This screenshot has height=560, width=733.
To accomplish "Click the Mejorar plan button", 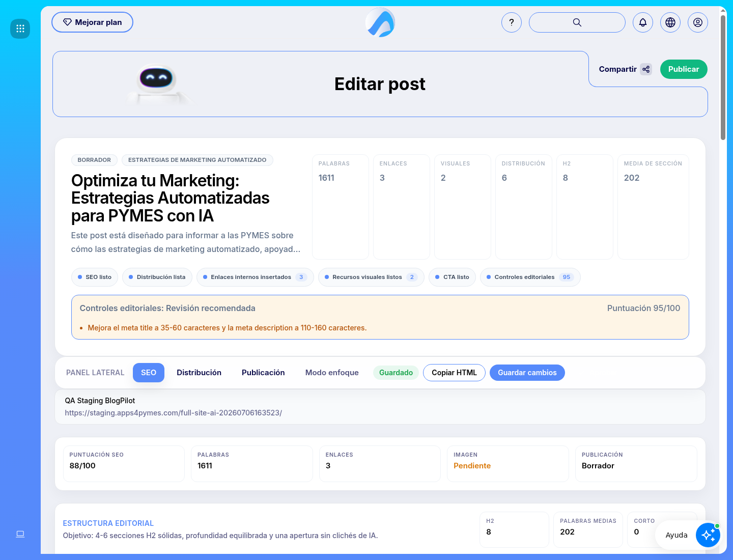I will click(92, 22).
